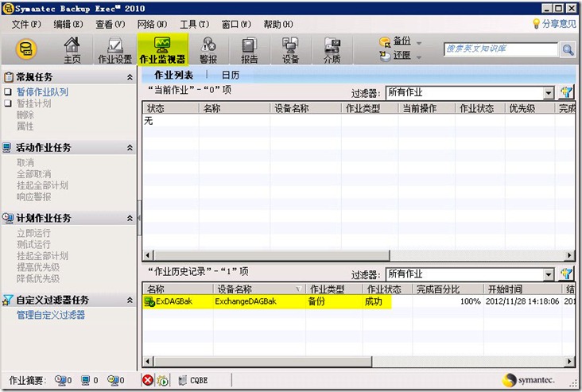Image resolution: width=582 pixels, height=392 pixels.
Task: Click the 完成百分比 column header
Action: (x=448, y=289)
